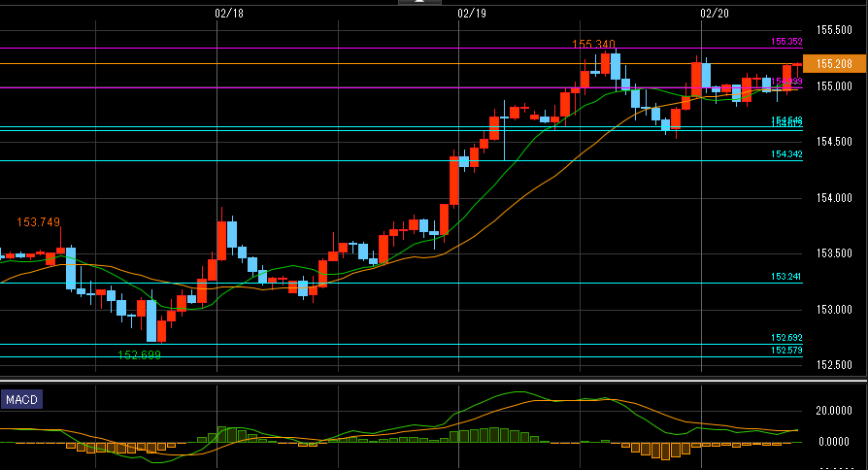The width and height of the screenshot is (868, 470).
Task: Click the small handle at top center edge
Action: click(x=418, y=2)
